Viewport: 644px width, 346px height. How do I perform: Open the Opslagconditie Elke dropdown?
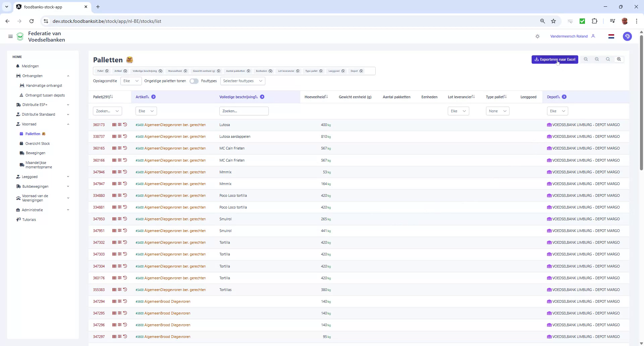point(131,81)
